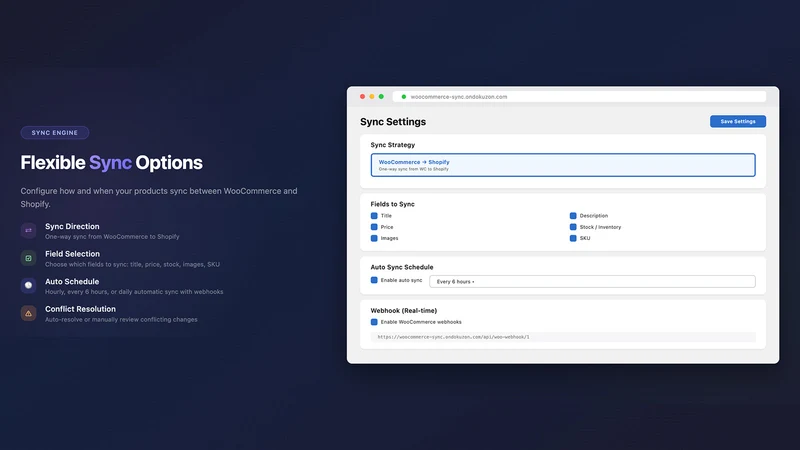Image resolution: width=800 pixels, height=450 pixels.
Task: Click the Conflict Resolution warning icon
Action: coord(29,313)
